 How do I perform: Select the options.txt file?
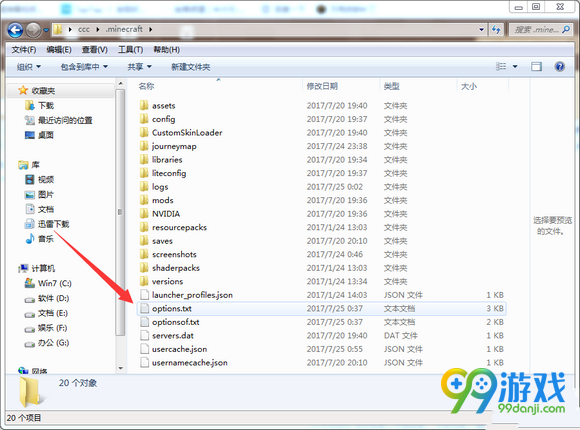[x=321, y=309]
